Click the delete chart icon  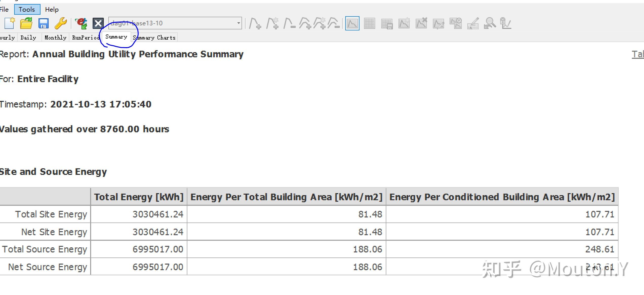coord(421,24)
